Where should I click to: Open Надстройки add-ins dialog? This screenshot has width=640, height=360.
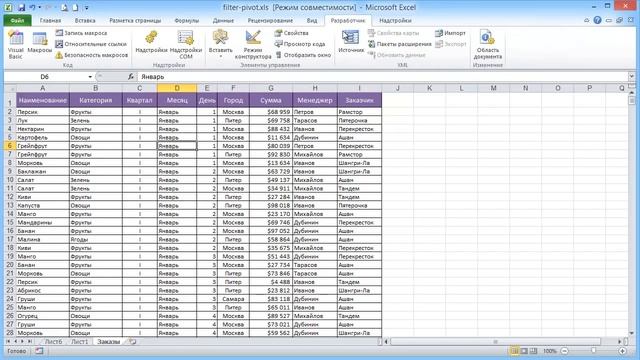[151, 42]
